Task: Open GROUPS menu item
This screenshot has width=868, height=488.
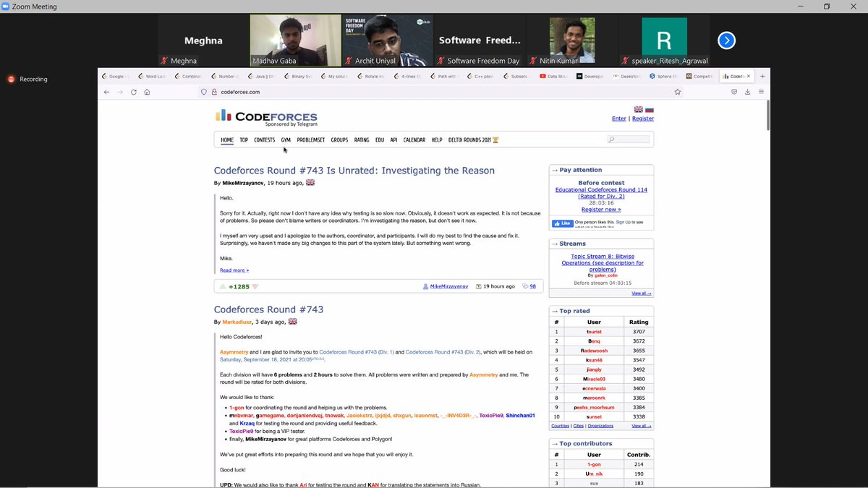Action: (339, 140)
